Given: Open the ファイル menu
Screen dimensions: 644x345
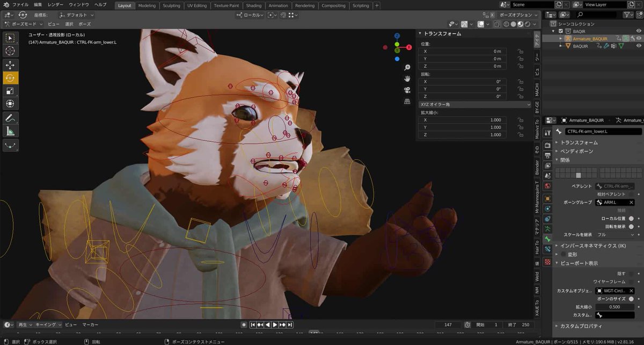Looking at the screenshot, I should click(20, 5).
